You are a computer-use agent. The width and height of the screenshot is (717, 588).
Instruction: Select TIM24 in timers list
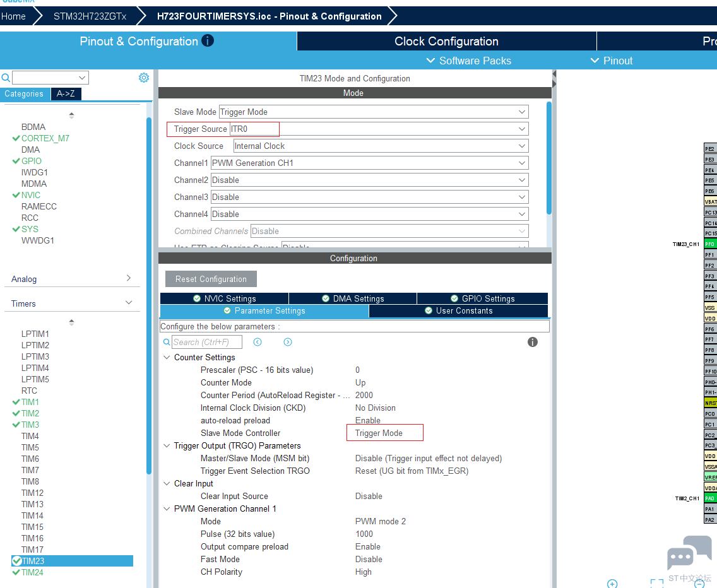(x=32, y=572)
